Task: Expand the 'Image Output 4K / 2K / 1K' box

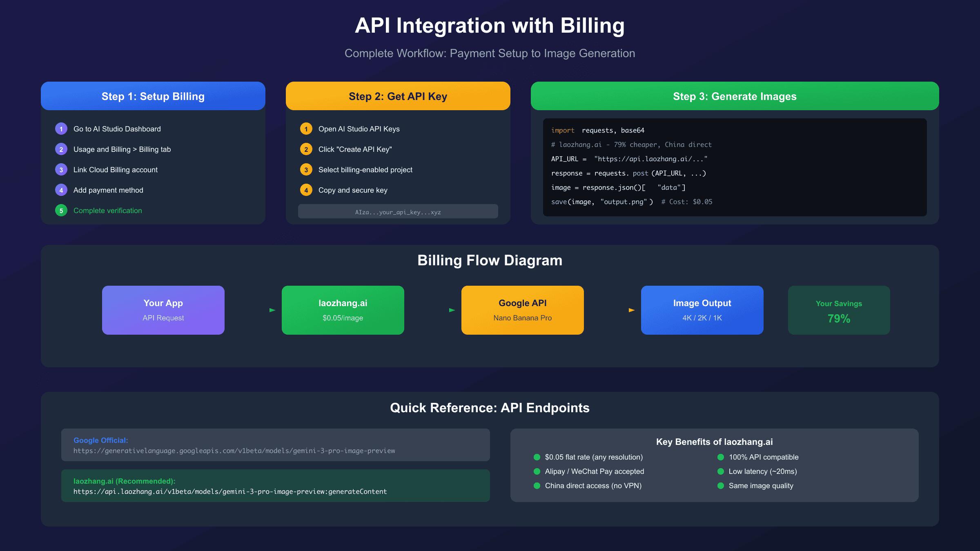Action: point(702,310)
